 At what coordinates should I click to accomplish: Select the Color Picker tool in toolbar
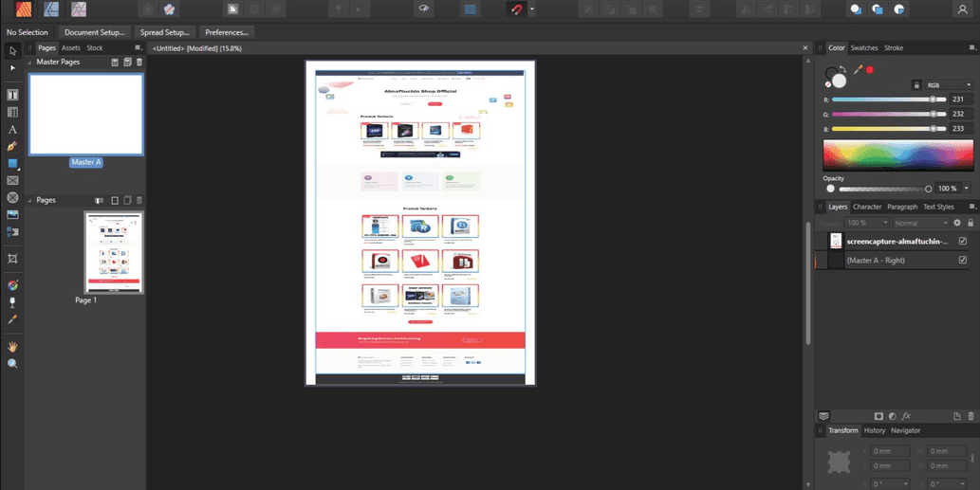point(12,319)
